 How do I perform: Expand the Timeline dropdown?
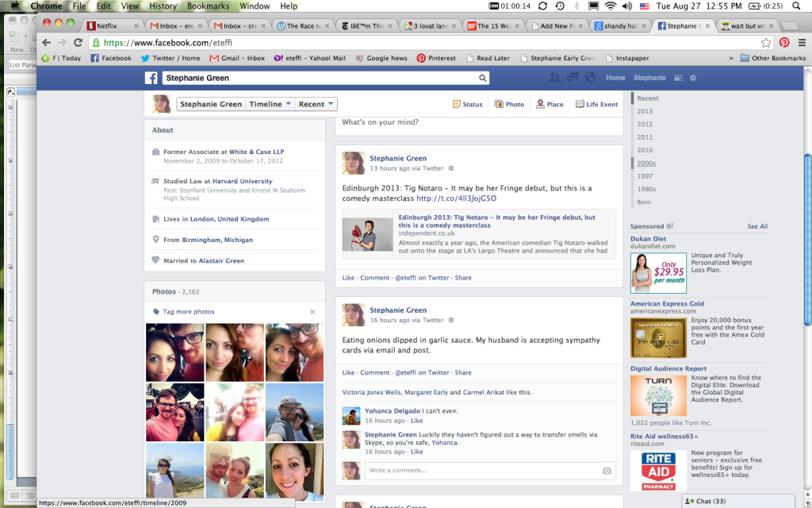pos(270,104)
